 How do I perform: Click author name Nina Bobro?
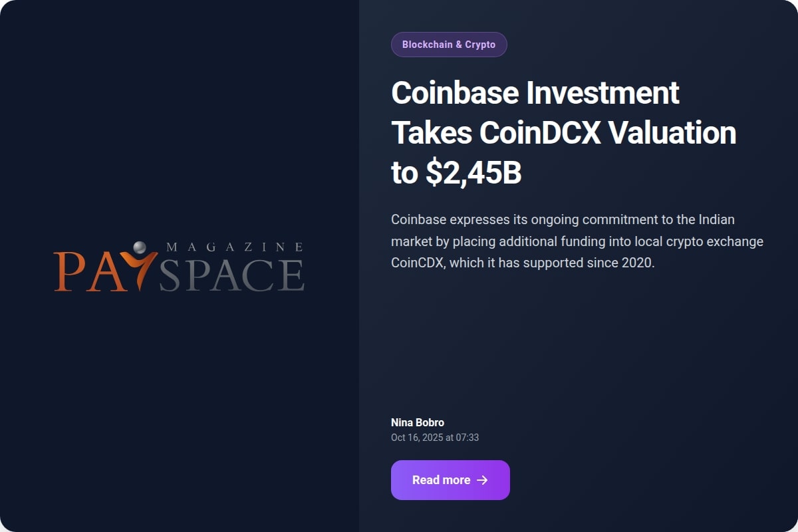coord(418,422)
